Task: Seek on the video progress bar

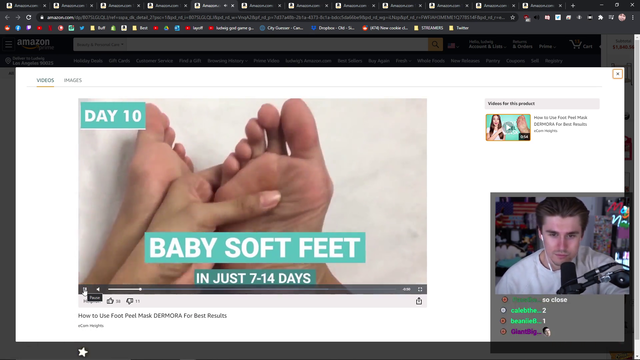Action: (x=252, y=289)
